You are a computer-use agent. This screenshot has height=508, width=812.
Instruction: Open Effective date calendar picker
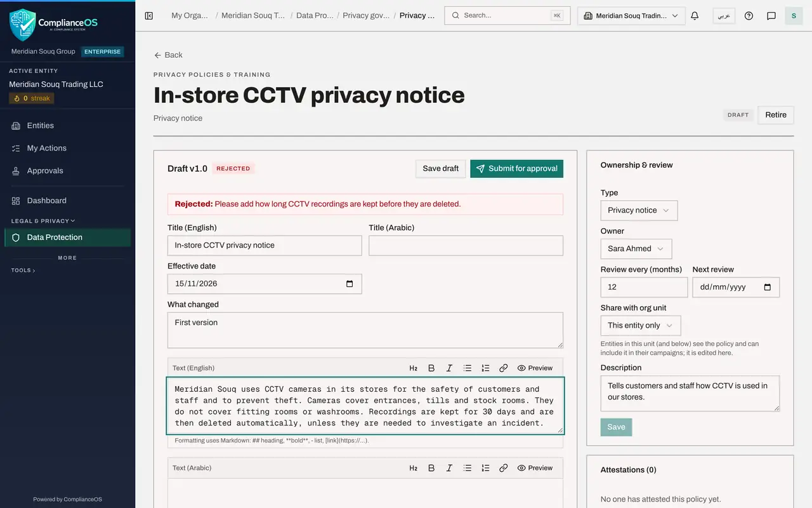[x=350, y=284]
